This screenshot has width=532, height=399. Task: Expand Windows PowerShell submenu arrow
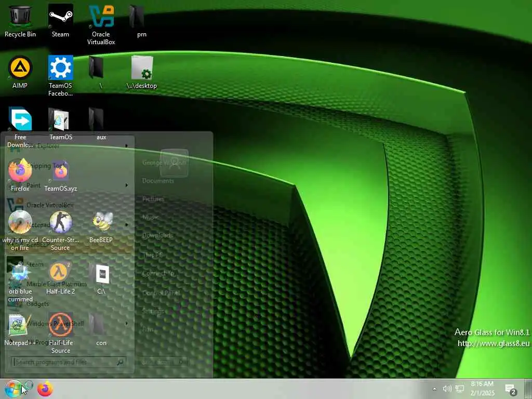click(x=127, y=323)
